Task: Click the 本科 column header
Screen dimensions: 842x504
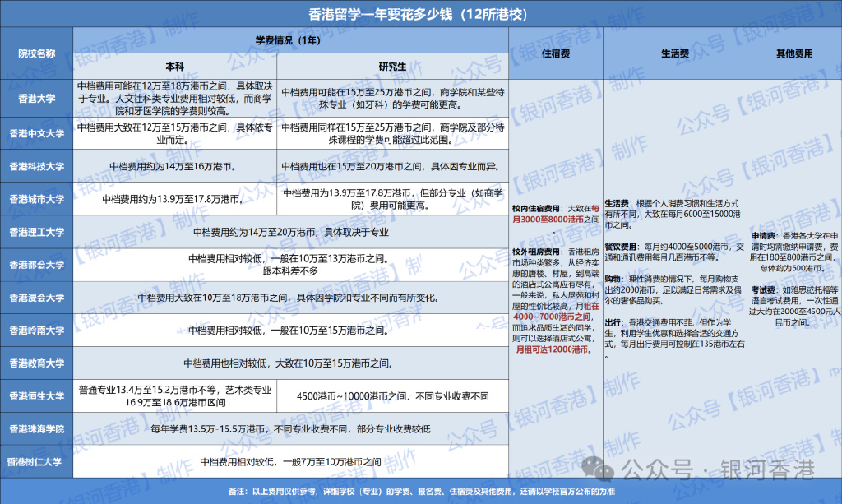Action: 175,67
